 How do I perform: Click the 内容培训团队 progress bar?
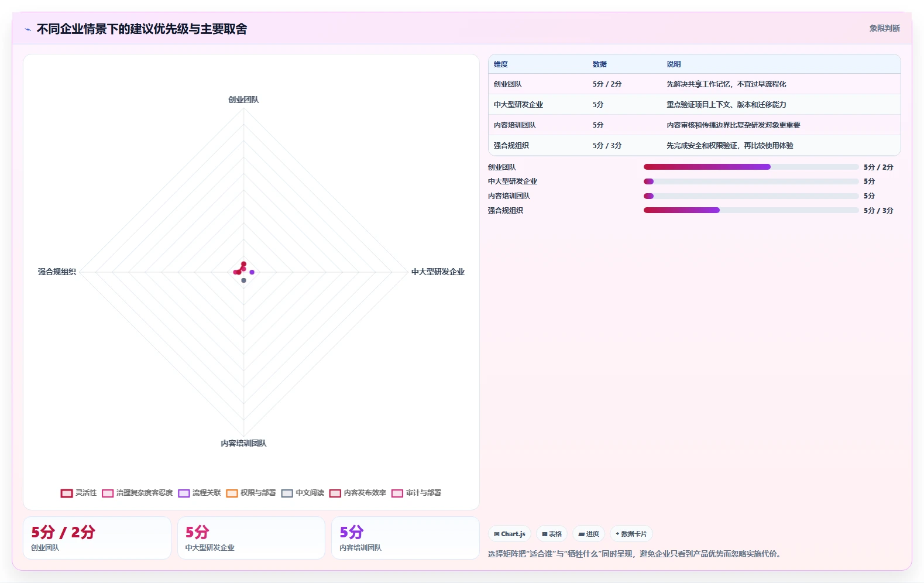751,196
